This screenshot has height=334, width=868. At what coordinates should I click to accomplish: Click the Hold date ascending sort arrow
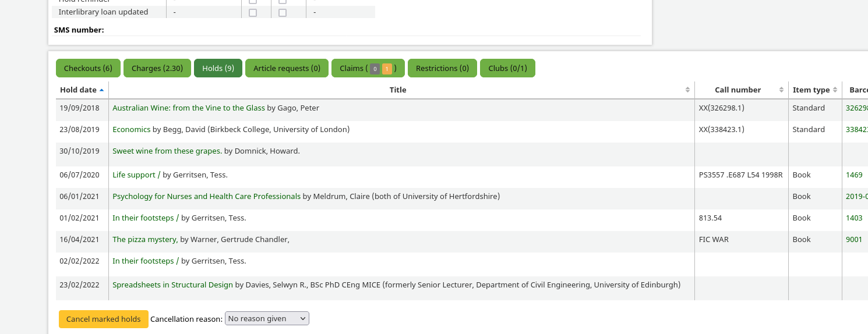(102, 90)
